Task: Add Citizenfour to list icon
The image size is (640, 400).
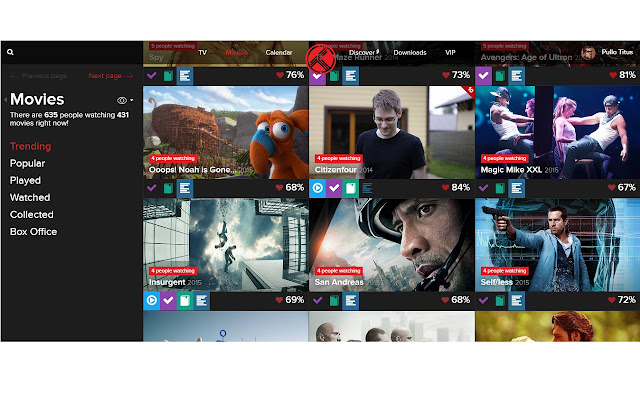Action: [x=367, y=188]
